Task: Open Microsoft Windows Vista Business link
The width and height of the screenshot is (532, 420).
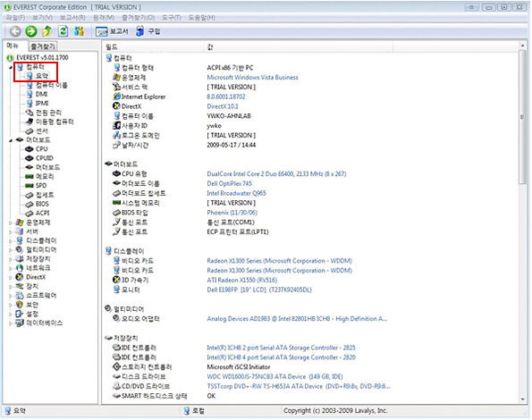Action: tap(253, 78)
